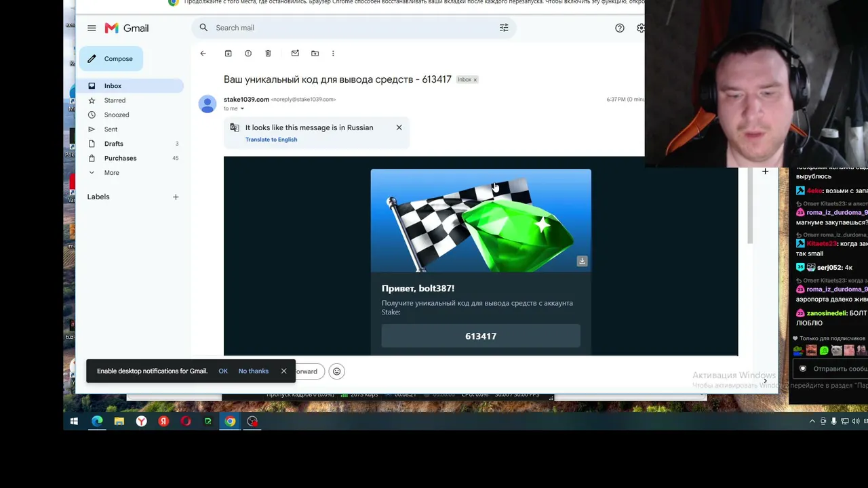Click username 4eko in chat
Screen dimensions: 868x488
click(814, 191)
